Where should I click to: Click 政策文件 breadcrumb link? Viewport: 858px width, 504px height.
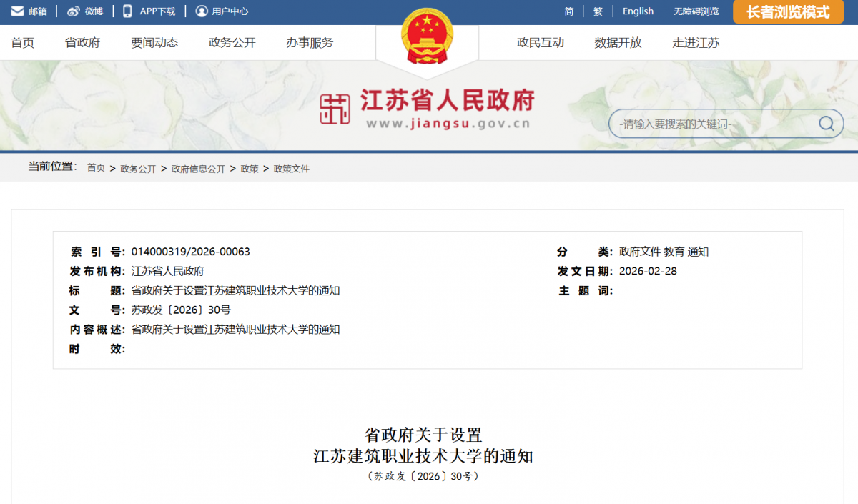(x=292, y=169)
